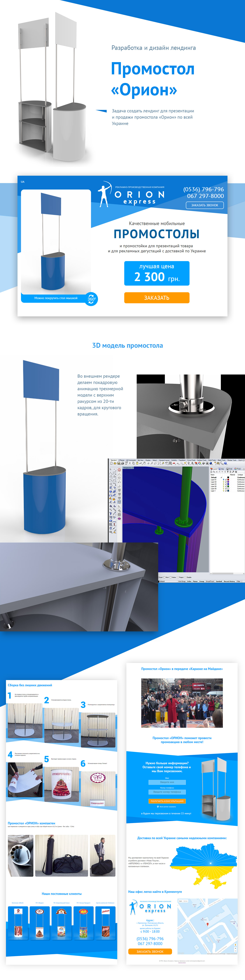Click the orange ЗАКАЗАТЬ ЗВОНОК button in the footer

click(x=150, y=951)
